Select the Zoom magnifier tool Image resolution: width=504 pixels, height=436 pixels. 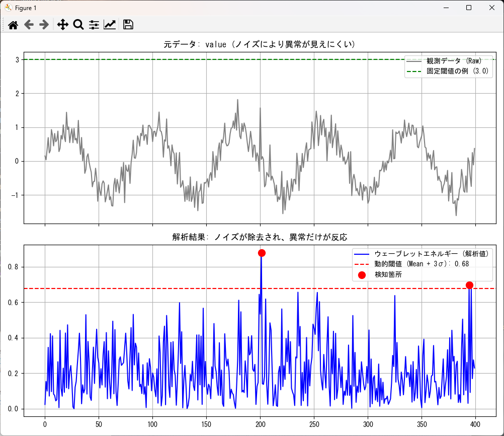point(78,25)
